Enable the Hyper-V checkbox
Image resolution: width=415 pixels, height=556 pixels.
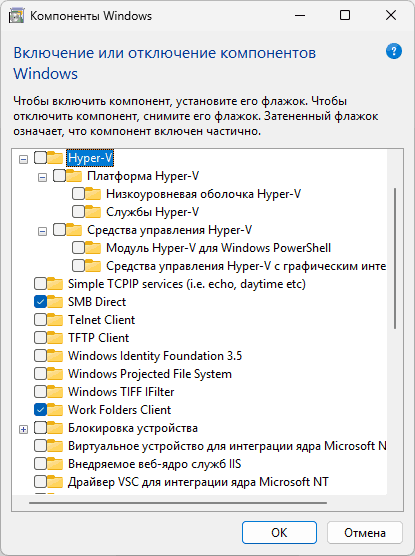(40, 158)
